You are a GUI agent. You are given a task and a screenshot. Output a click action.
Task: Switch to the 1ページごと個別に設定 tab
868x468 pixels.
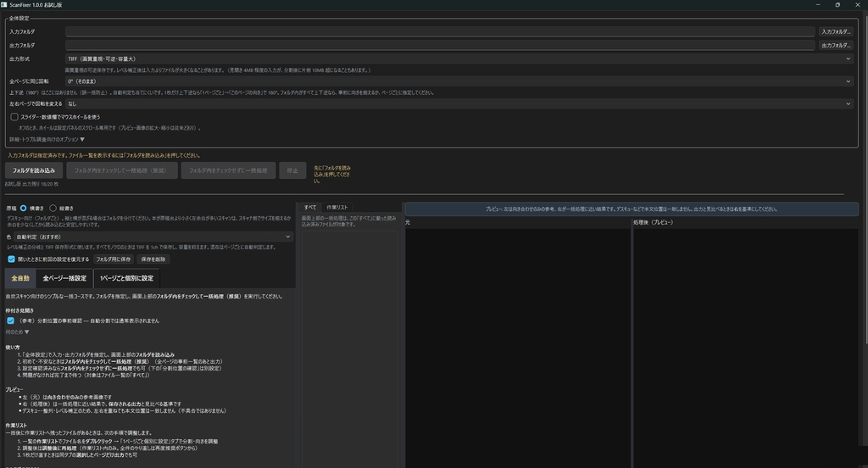[127, 278]
